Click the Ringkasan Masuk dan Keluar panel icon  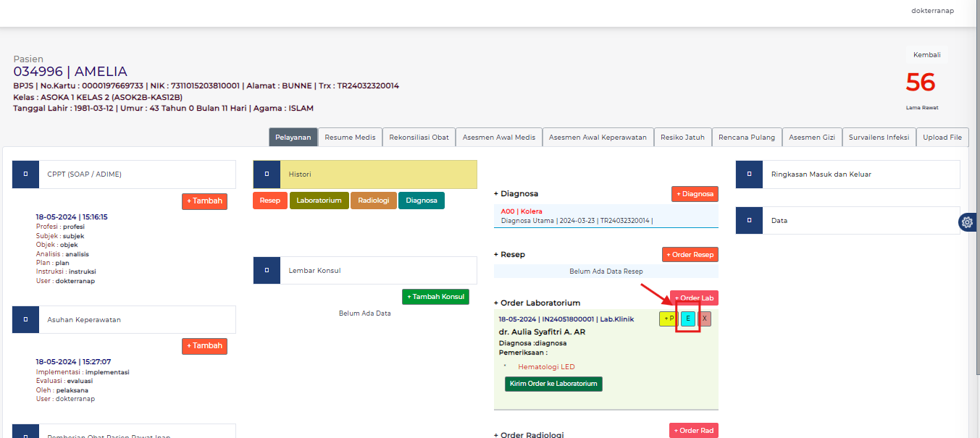(x=748, y=174)
